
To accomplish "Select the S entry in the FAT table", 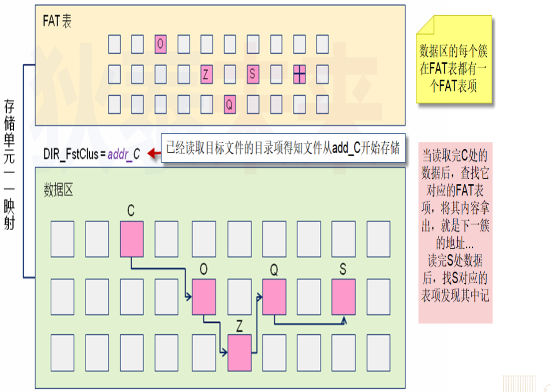I will pos(253,74).
